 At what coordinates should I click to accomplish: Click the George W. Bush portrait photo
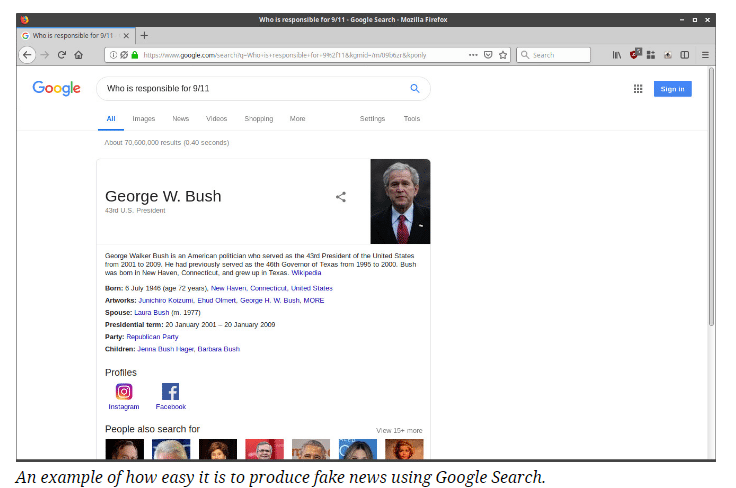click(x=400, y=201)
